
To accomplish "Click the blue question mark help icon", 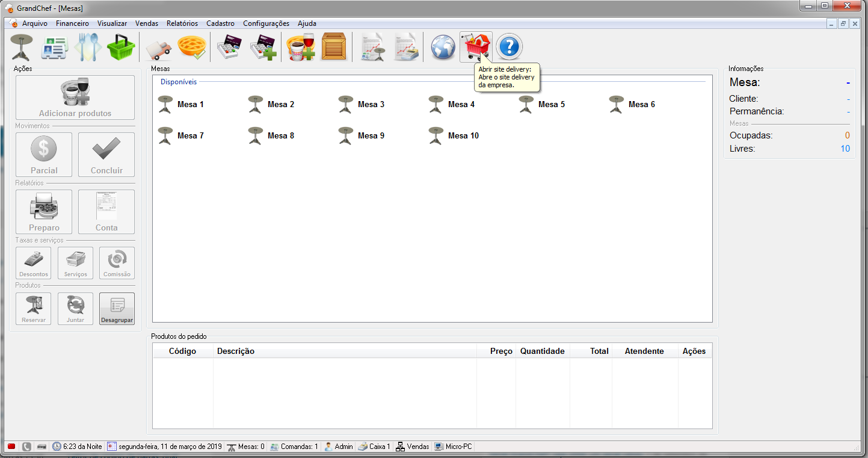I will (x=509, y=47).
